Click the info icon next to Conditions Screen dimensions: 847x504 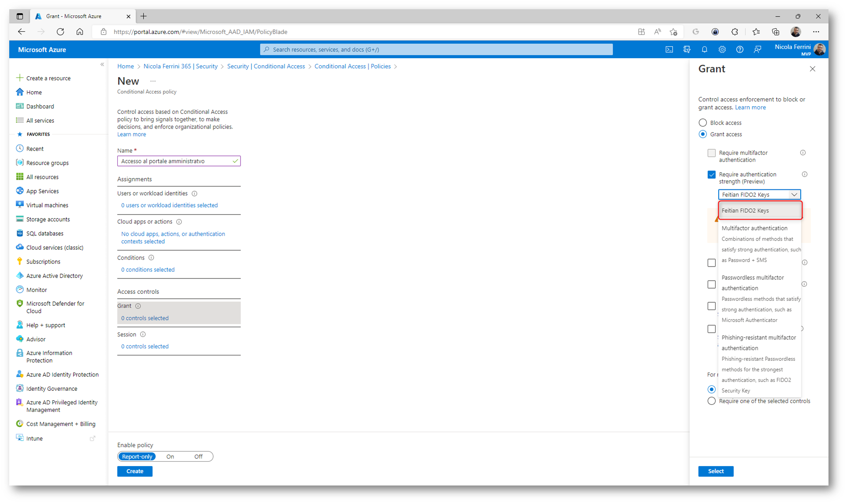(x=151, y=258)
